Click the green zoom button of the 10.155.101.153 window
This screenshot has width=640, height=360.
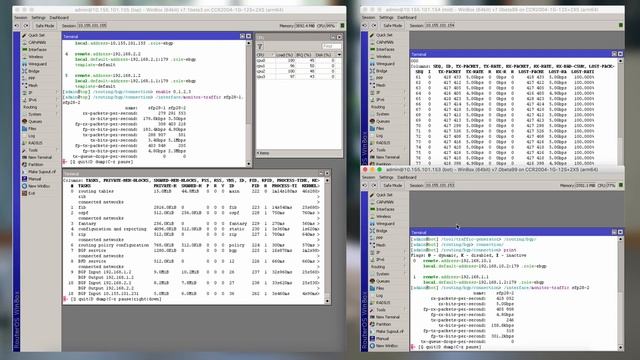coord(380,169)
